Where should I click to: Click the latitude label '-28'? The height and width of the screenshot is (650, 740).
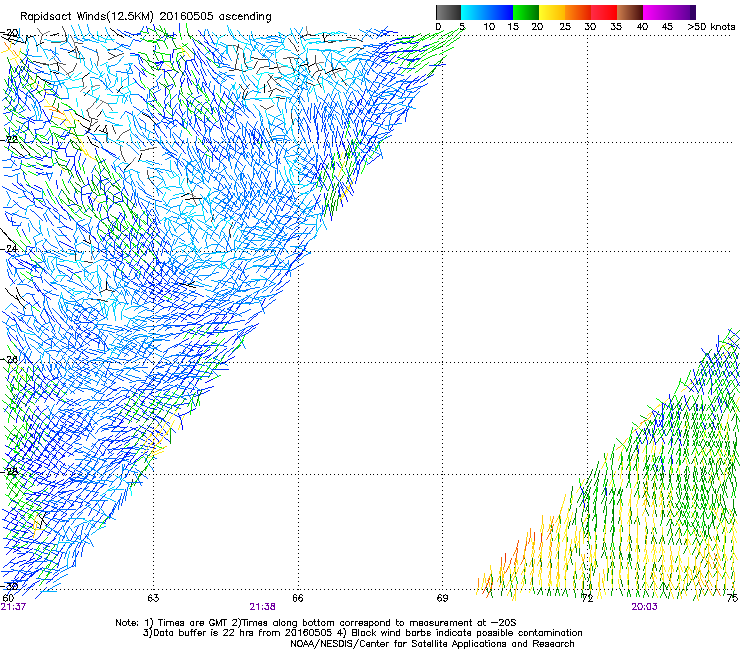9,471
